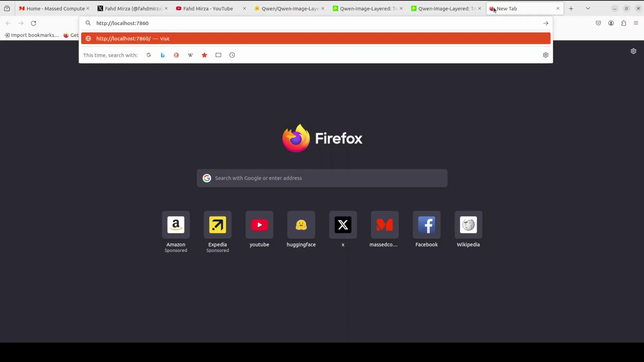The image size is (644, 362).
Task: Open the Save to Pocket icon
Action: (x=598, y=23)
